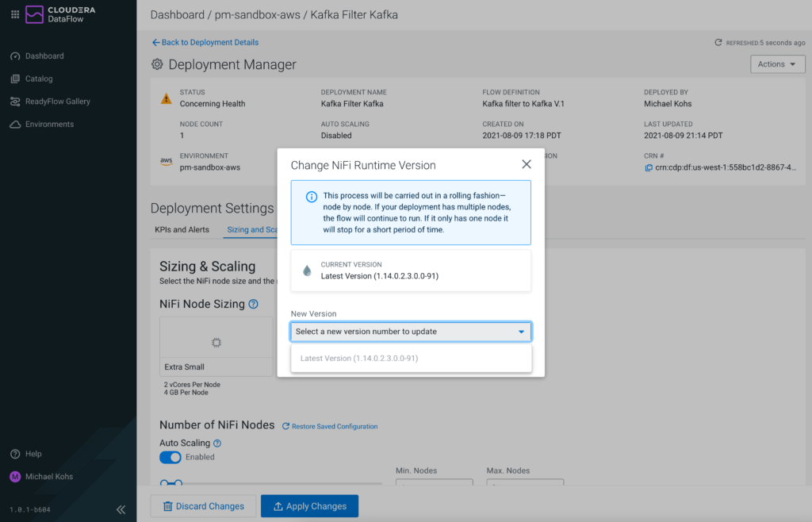Close the Change NiFi Runtime Version dialog
Image resolution: width=812 pixels, height=522 pixels.
(526, 164)
